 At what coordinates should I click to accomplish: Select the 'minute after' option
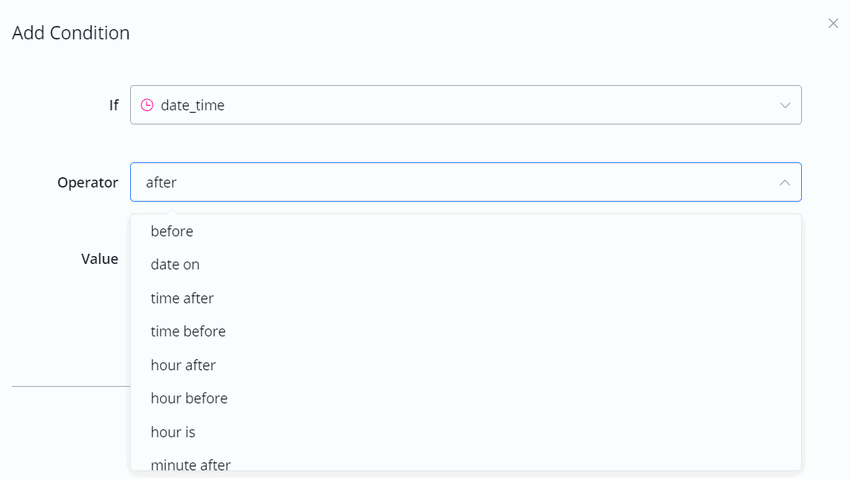click(x=190, y=464)
